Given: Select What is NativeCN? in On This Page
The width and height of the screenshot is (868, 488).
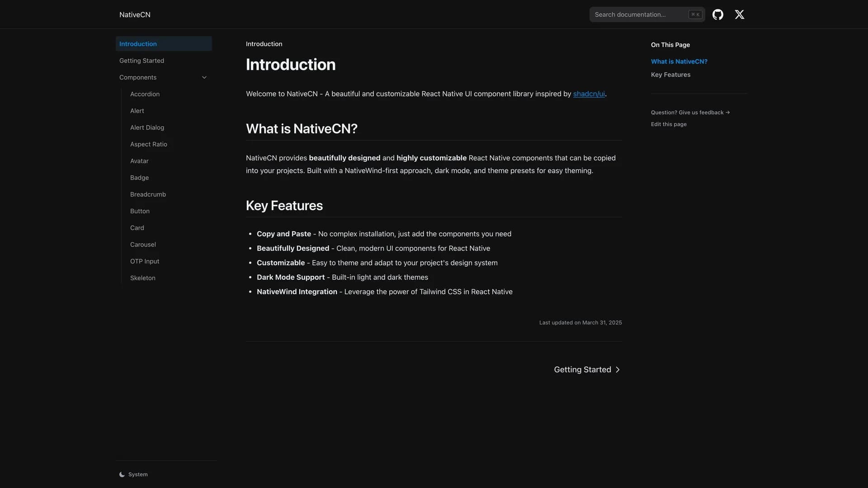Looking at the screenshot, I should tap(679, 61).
